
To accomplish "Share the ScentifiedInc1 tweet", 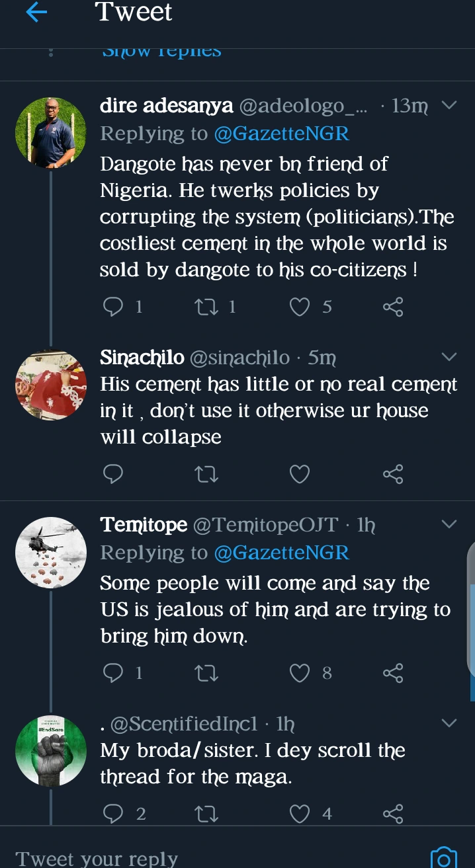I will [x=393, y=814].
